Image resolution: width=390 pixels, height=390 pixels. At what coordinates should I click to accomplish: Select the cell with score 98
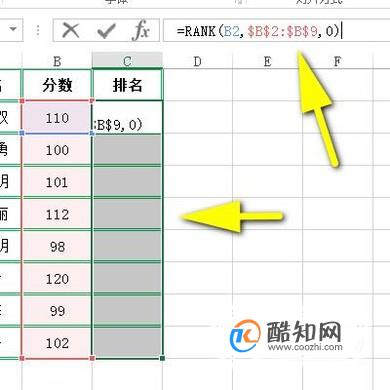point(57,246)
